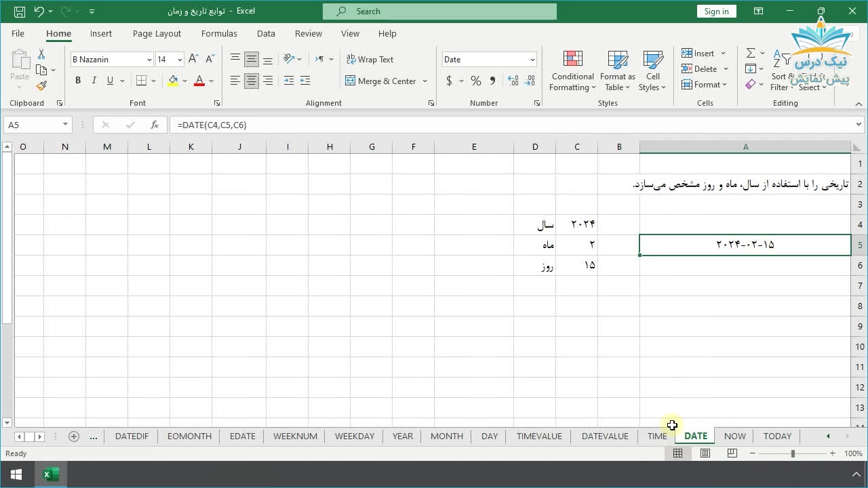Viewport: 868px width, 488px height.
Task: Open the File tab
Action: [x=18, y=33]
